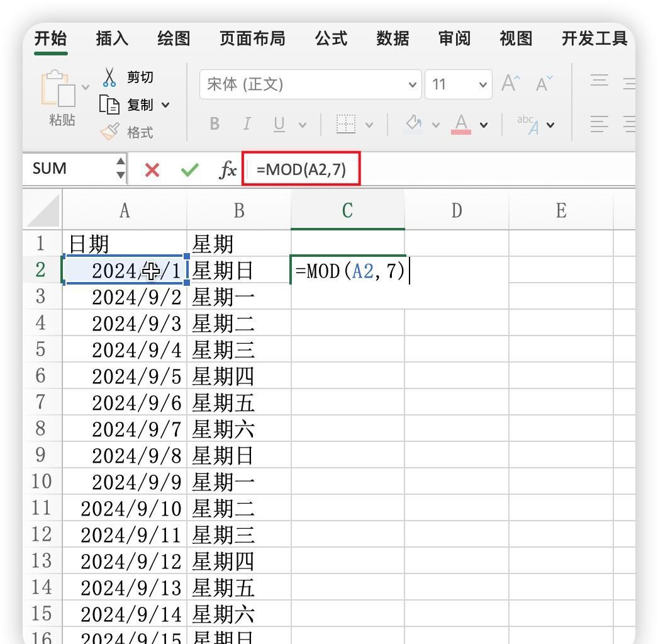658x644 pixels.
Task: Click cell 星期五 in row 14
Action: point(239,587)
